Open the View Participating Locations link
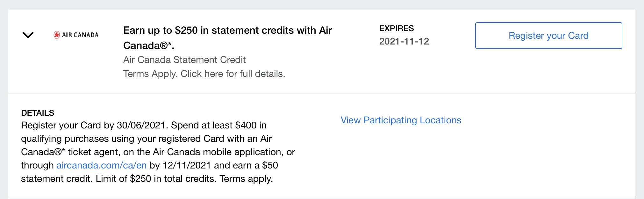Screen dimensions: 644x199 point(401,120)
